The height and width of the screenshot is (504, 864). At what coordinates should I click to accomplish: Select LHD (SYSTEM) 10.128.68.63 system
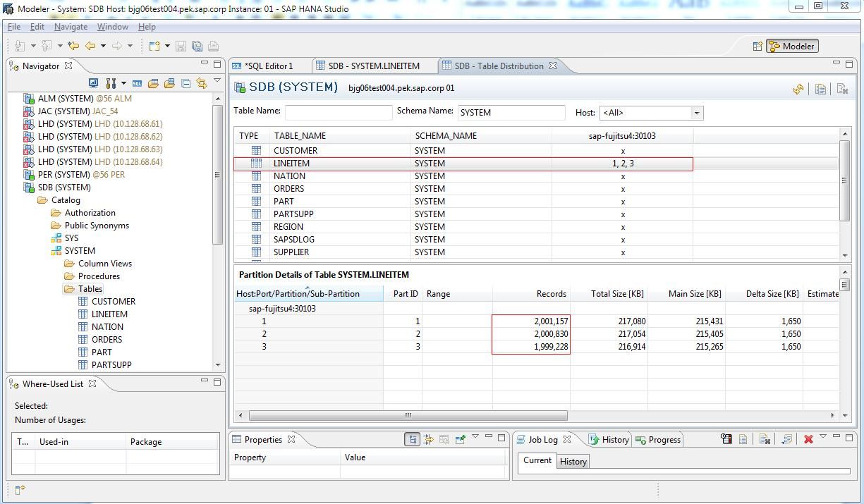(100, 149)
